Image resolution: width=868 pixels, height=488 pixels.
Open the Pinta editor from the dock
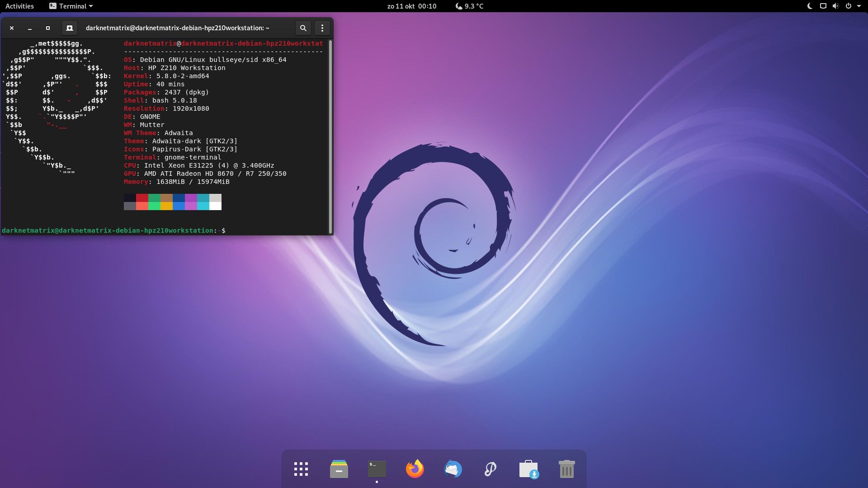click(x=491, y=469)
